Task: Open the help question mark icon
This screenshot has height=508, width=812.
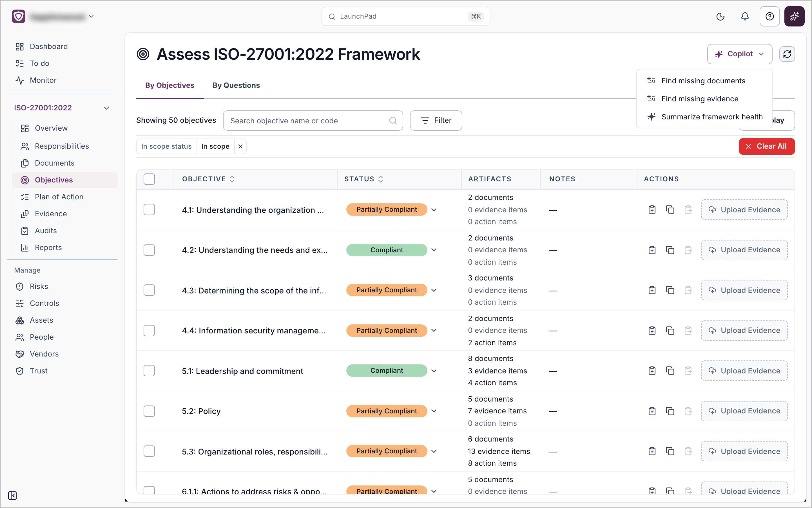Action: pos(769,16)
